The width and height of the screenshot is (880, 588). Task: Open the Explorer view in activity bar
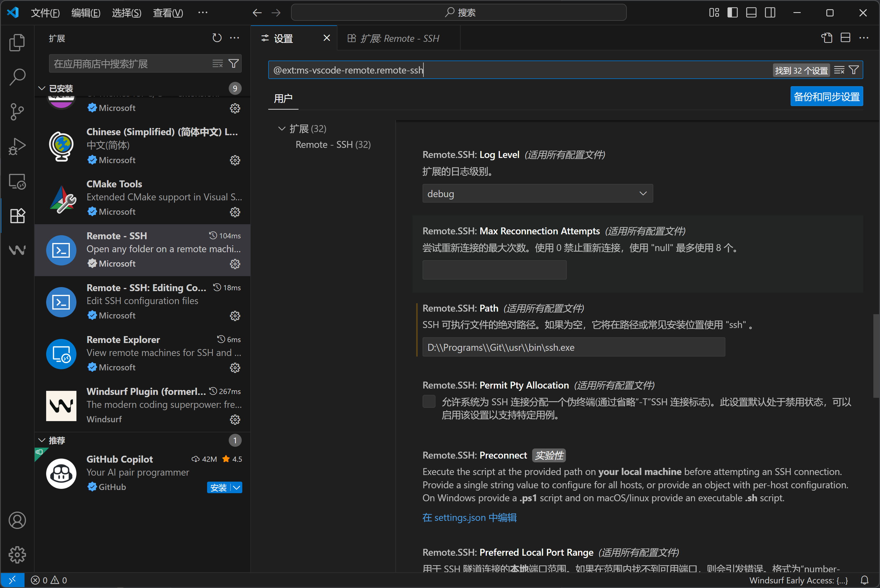tap(17, 42)
